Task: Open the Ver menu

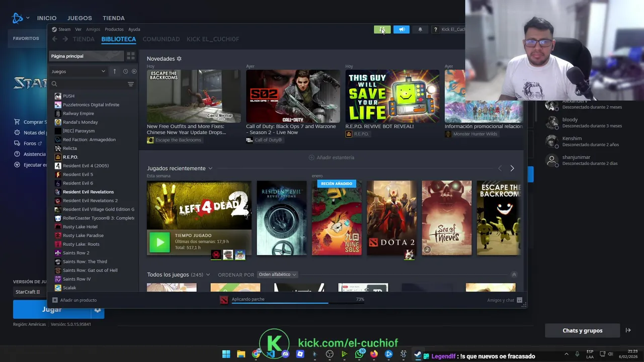Action: 78,29
